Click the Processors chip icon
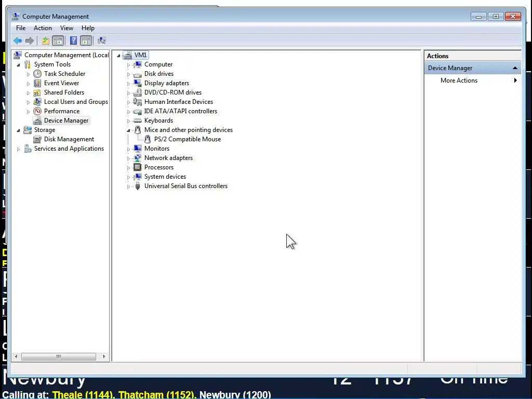The height and width of the screenshot is (399, 532). pyautogui.click(x=137, y=167)
